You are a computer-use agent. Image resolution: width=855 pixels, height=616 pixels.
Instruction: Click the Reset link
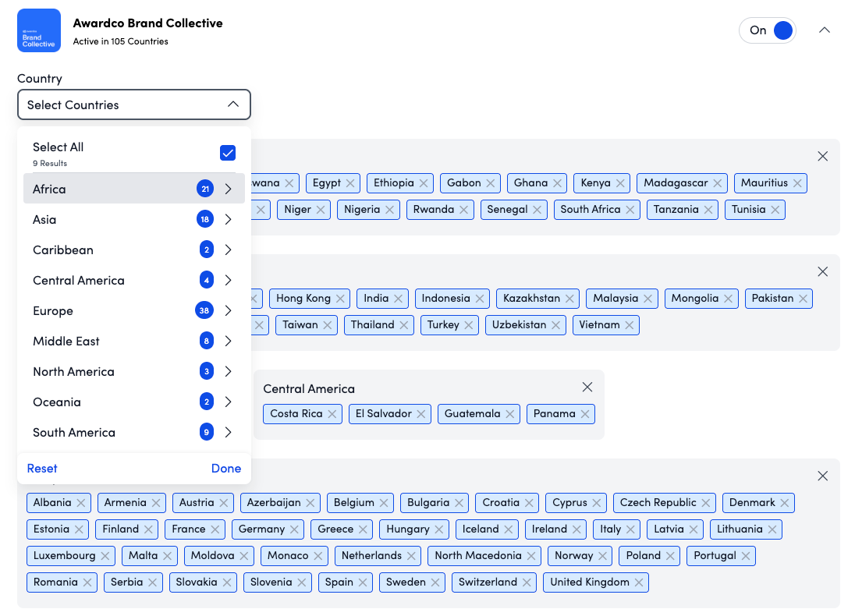tap(42, 469)
